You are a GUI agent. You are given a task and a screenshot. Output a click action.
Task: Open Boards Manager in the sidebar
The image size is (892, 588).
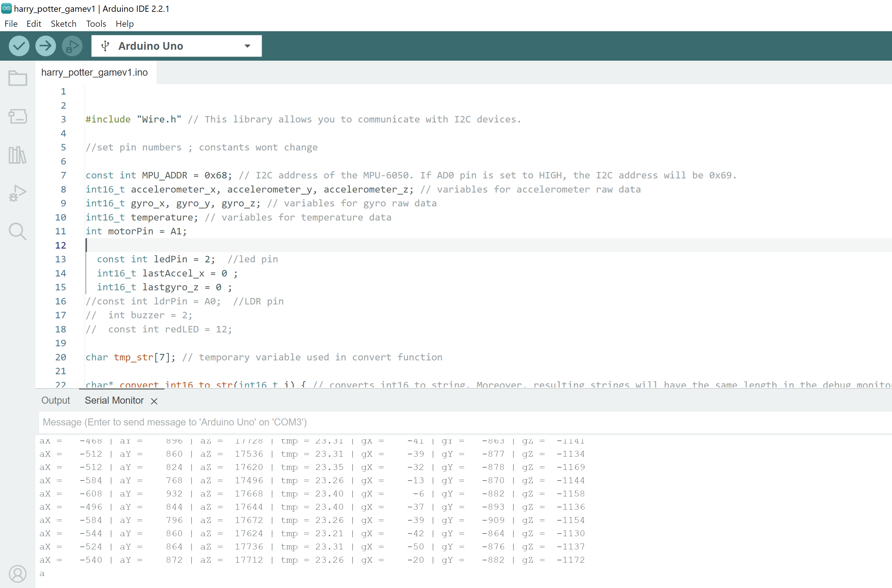point(18,116)
